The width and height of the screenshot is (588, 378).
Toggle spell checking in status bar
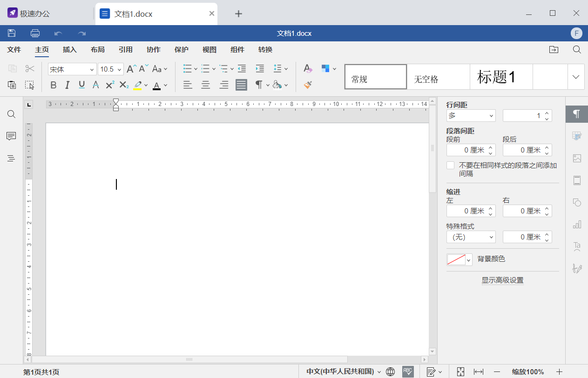tap(408, 371)
